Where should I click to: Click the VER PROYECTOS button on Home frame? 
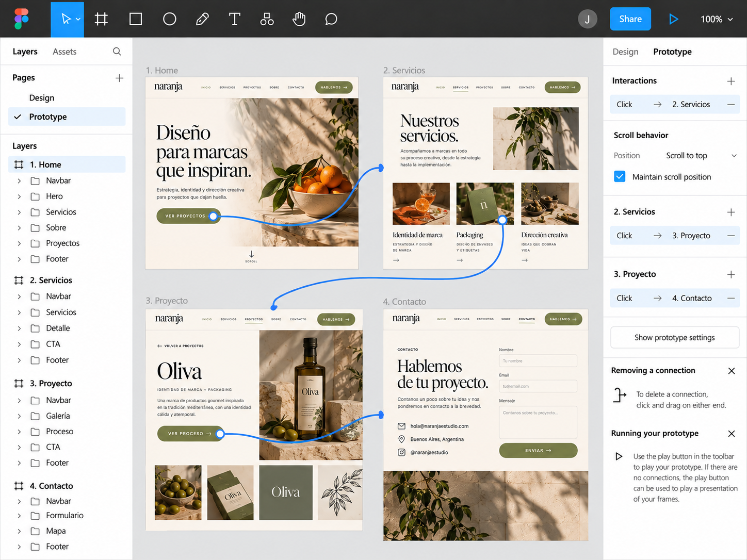pyautogui.click(x=188, y=216)
